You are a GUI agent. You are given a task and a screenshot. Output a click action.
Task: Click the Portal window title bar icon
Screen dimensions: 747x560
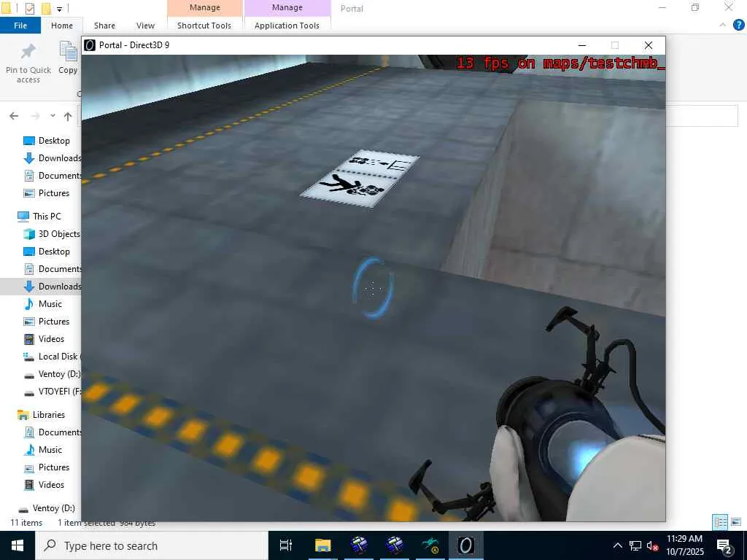[x=90, y=44]
